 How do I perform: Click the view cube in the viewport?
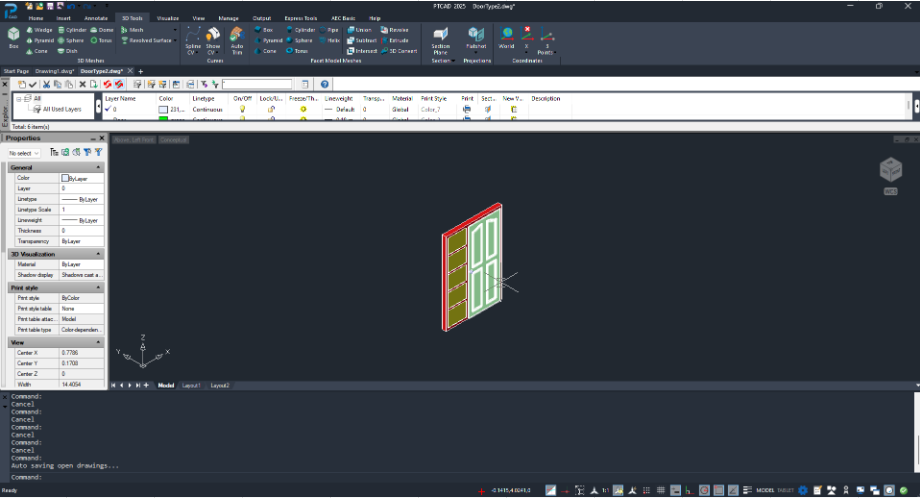(x=890, y=170)
